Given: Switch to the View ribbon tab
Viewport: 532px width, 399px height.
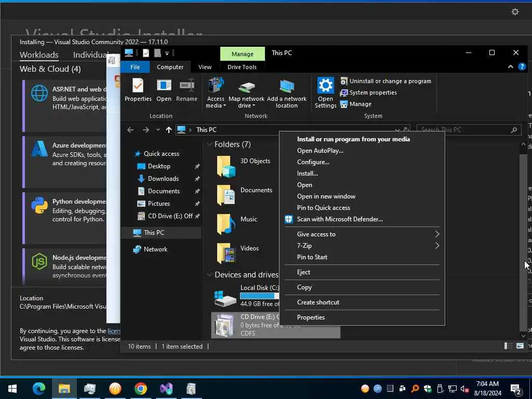Looking at the screenshot, I should point(205,67).
